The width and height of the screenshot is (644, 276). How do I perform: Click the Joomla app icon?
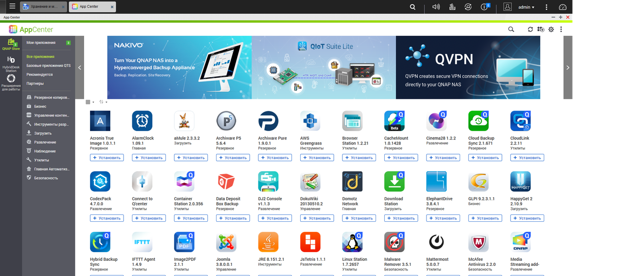click(226, 242)
